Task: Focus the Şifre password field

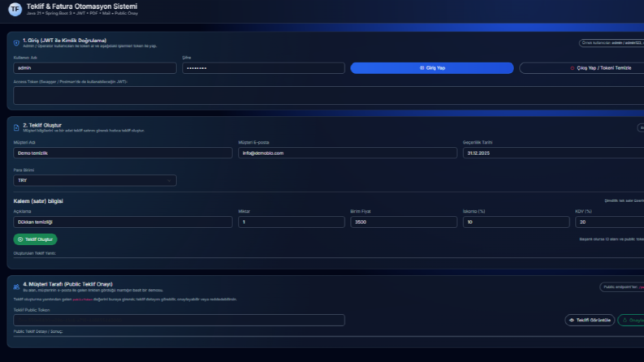Action: coord(263,68)
